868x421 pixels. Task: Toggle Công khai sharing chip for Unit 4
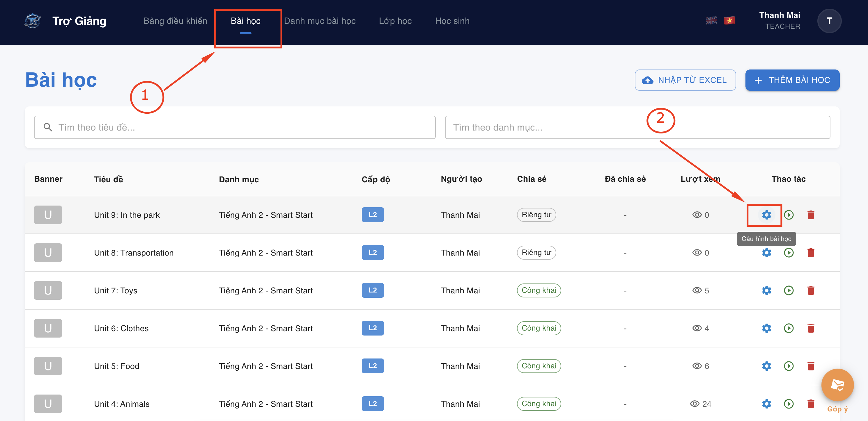[539, 404]
